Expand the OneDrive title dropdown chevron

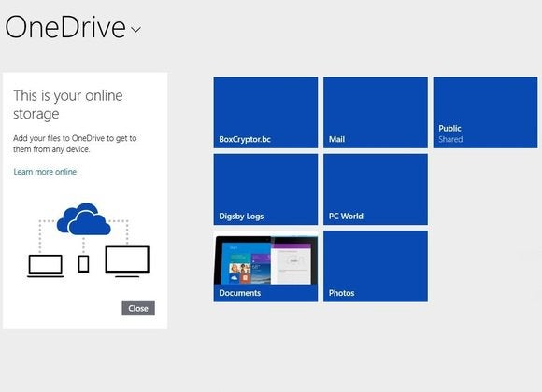coord(136,30)
